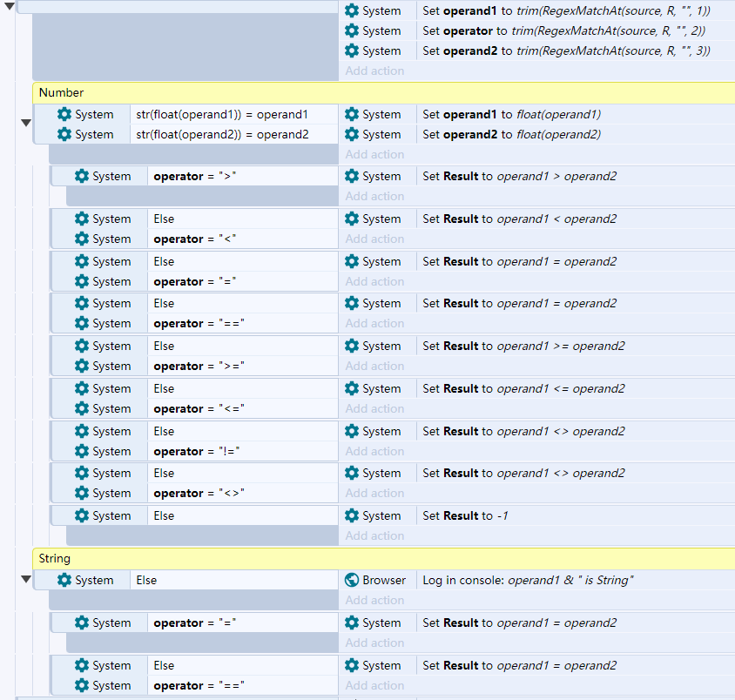Image resolution: width=735 pixels, height=700 pixels.
Task: Click System icon of 'Set operand2 to float(operand2)'
Action: (352, 134)
